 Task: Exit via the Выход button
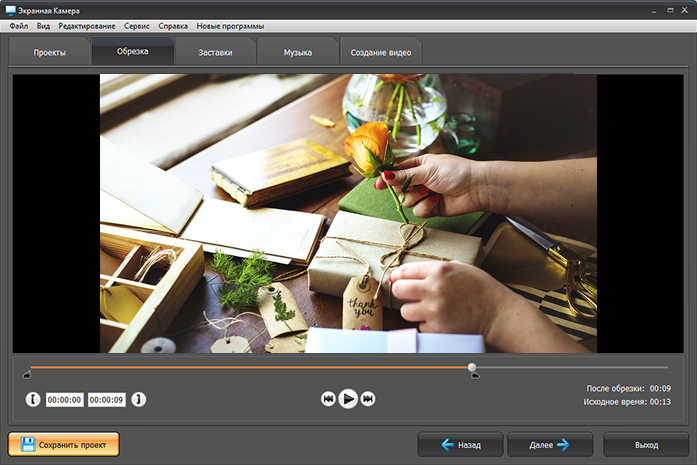click(646, 444)
